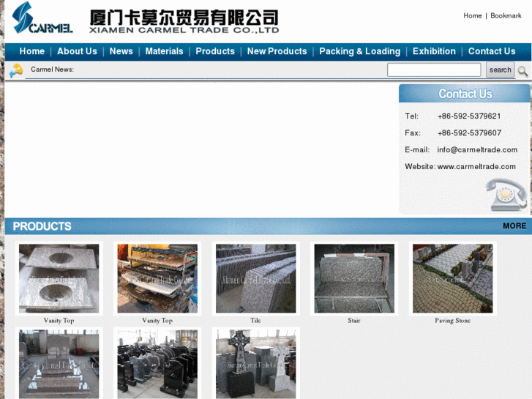Open the black headstones thumbnail
This screenshot has width=532, height=399.
(157, 363)
